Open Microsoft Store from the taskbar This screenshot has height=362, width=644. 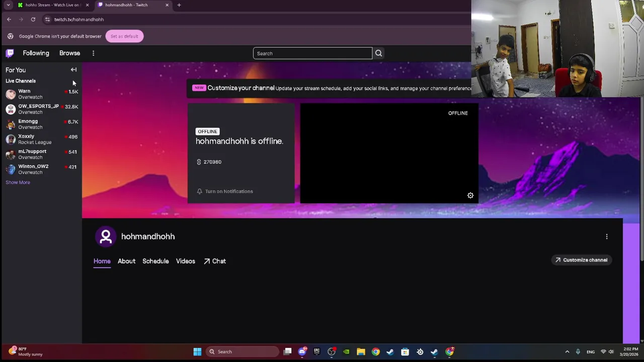405,351
